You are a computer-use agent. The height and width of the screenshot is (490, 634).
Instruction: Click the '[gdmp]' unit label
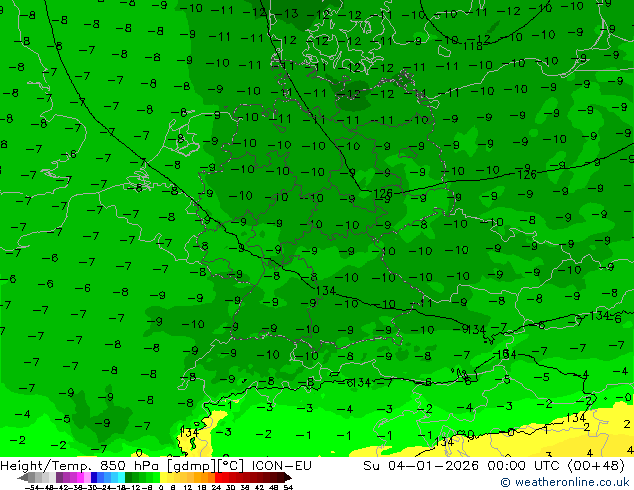pos(192,466)
